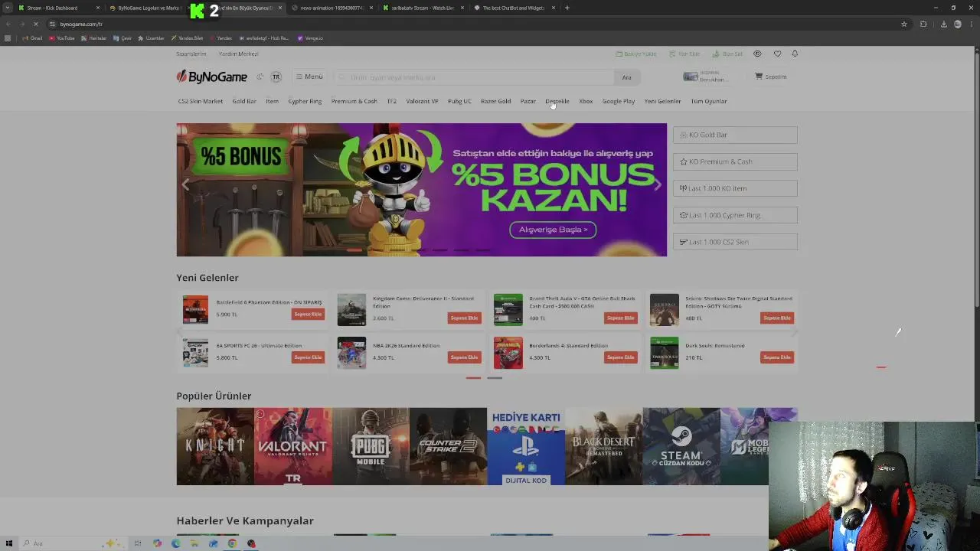Open the Menü hamburger dropdown
This screenshot has height=551, width=980.
pos(309,77)
